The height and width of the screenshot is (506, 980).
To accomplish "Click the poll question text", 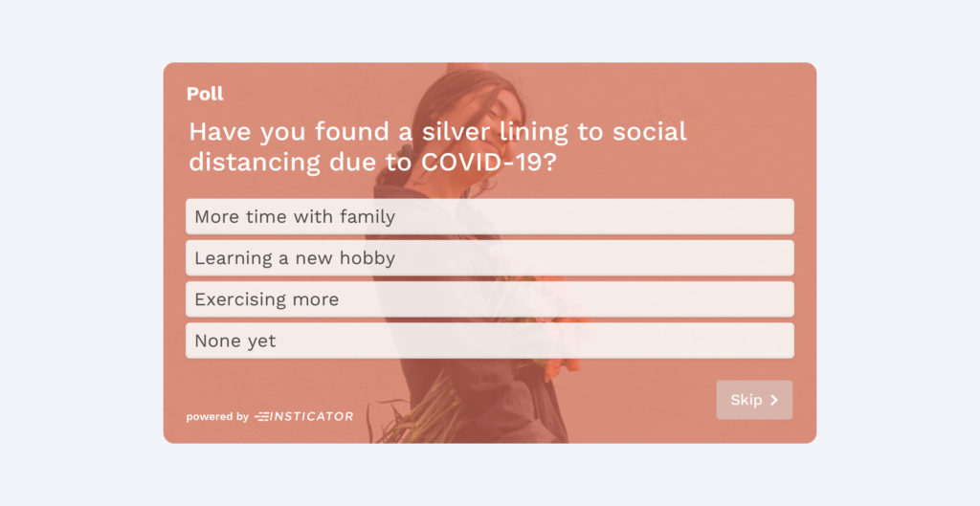I will click(437, 146).
